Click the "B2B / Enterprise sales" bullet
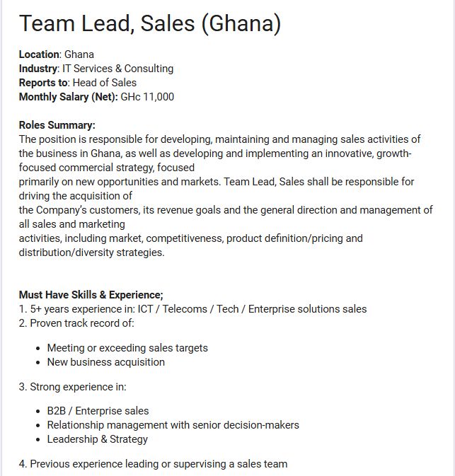455x476 pixels. click(98, 411)
